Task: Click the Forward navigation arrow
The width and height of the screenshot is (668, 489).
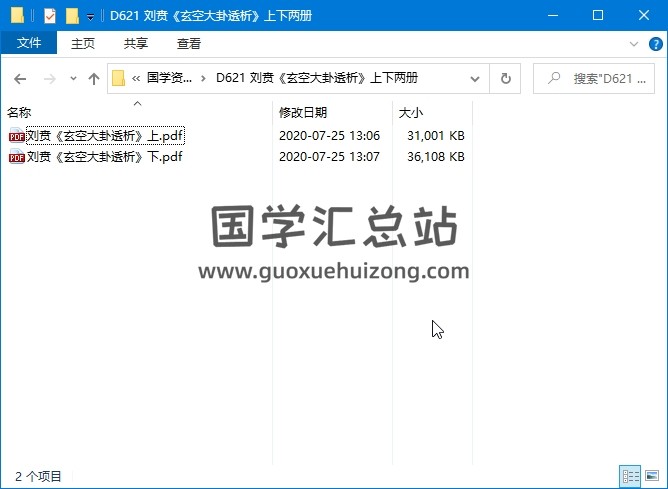Action: click(x=48, y=79)
